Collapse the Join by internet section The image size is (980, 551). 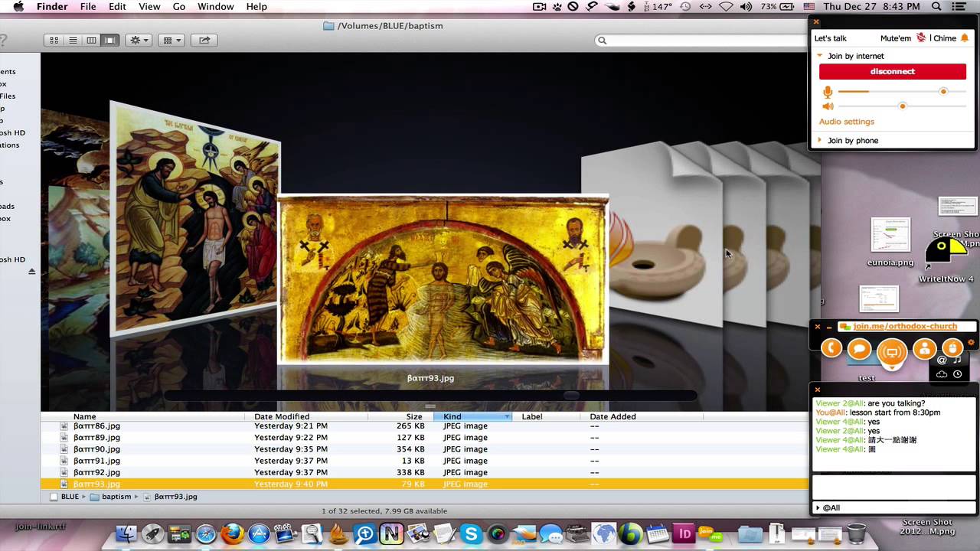point(820,56)
